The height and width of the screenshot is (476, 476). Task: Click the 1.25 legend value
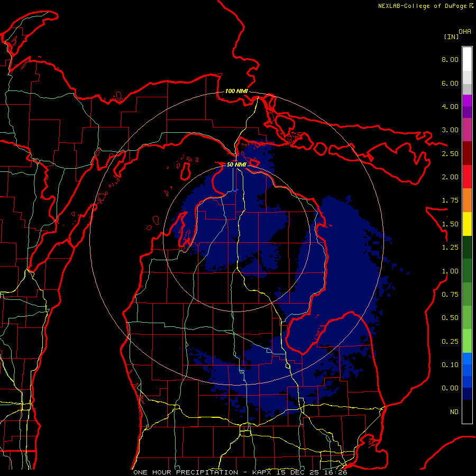pyautogui.click(x=450, y=248)
